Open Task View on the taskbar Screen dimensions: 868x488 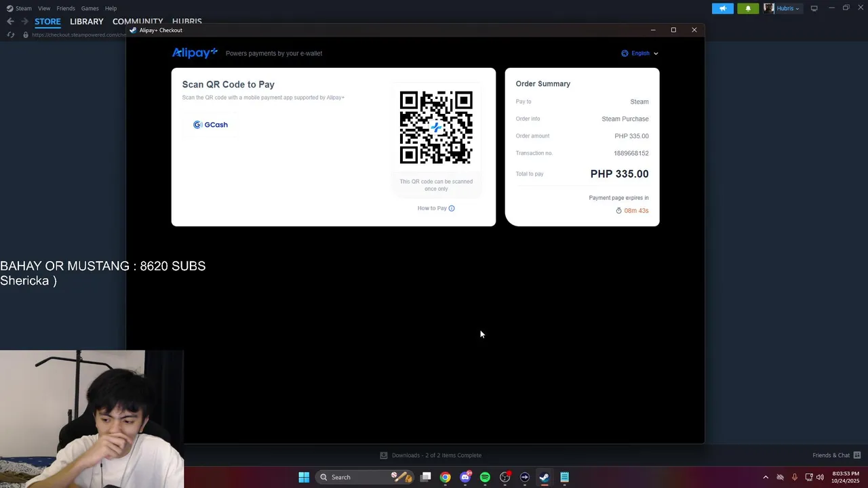pos(426,477)
